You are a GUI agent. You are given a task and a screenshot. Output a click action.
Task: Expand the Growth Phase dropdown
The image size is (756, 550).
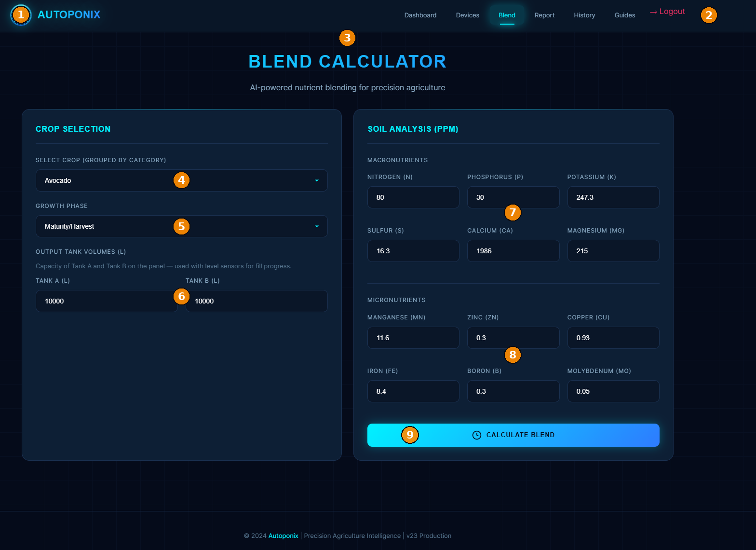click(x=182, y=226)
